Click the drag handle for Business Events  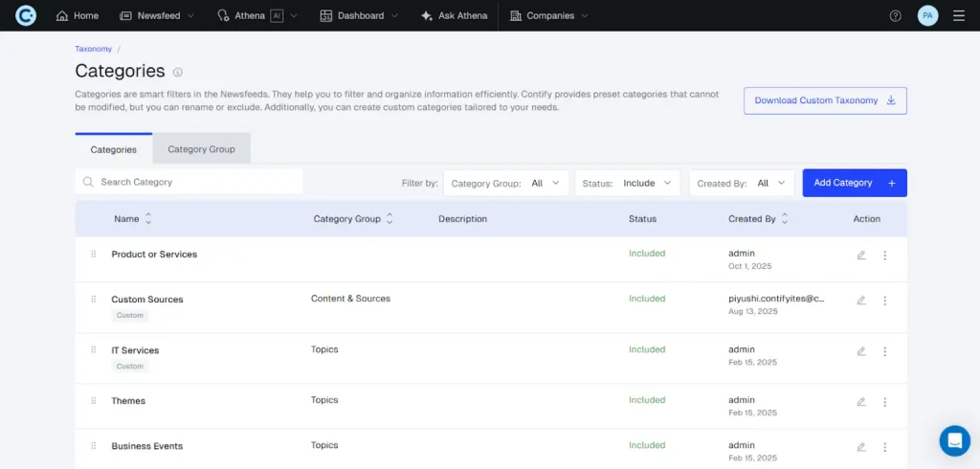[x=94, y=445]
